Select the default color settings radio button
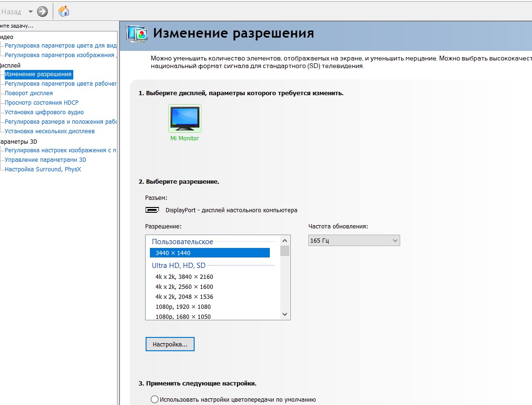This screenshot has width=532, height=405. (155, 399)
